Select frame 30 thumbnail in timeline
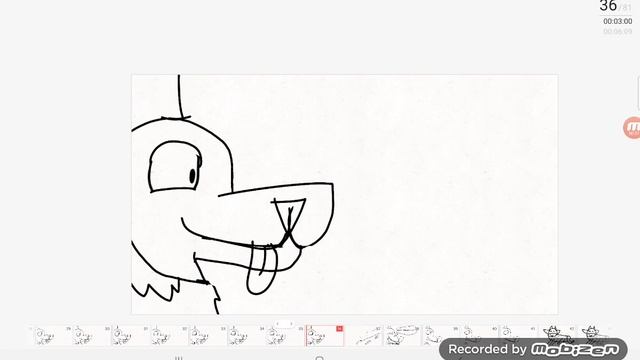Screen dimensions: 640x360 click(x=91, y=336)
